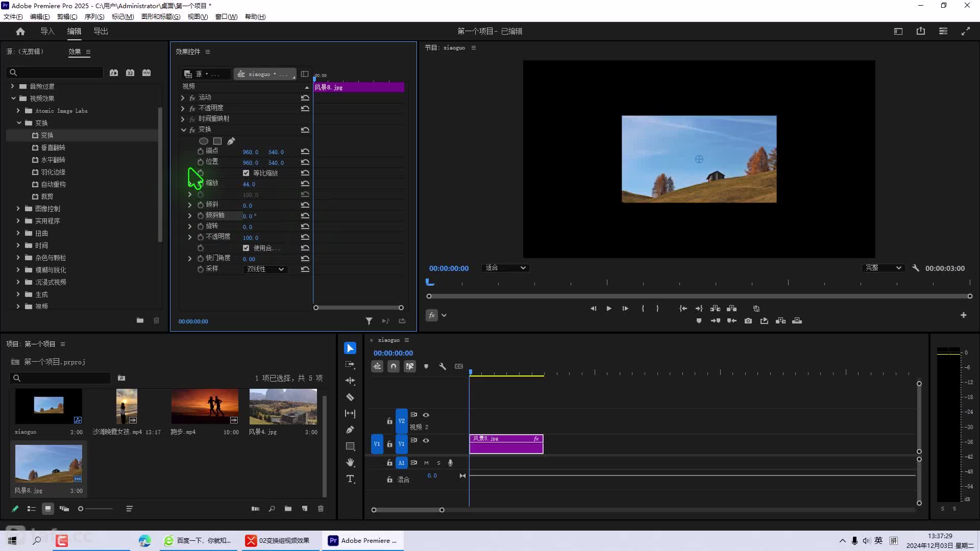Toggle animation stopwatch for 缩放

coord(201,183)
